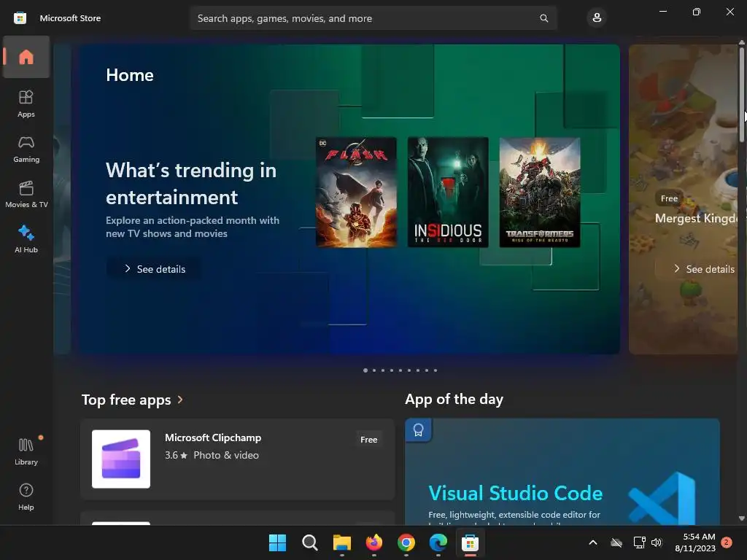
Task: Open the Apps section in sidebar
Action: (26, 104)
